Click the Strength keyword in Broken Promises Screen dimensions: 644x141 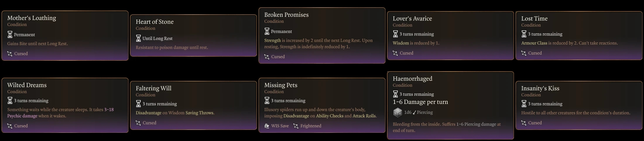coord(273,41)
